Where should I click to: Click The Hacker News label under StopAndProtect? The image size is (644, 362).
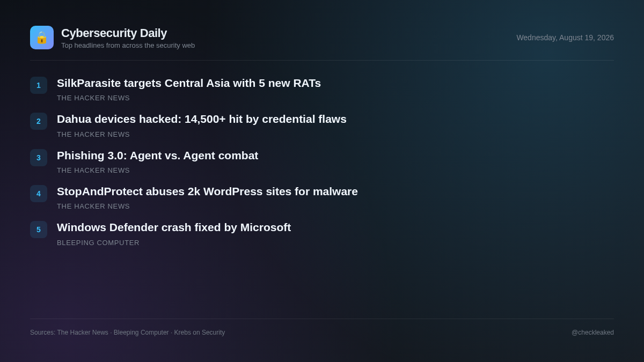(93, 206)
